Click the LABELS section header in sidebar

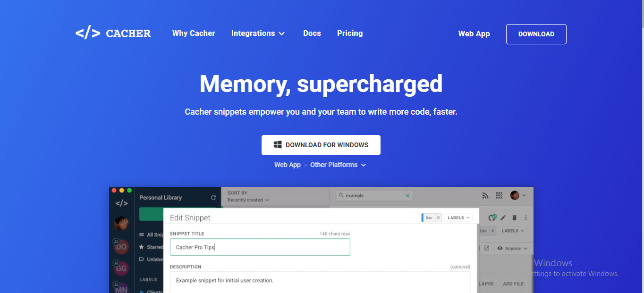pos(148,279)
